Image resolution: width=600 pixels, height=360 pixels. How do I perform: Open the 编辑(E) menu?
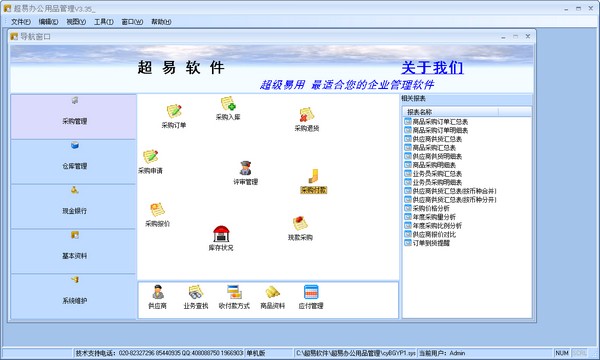(48, 22)
